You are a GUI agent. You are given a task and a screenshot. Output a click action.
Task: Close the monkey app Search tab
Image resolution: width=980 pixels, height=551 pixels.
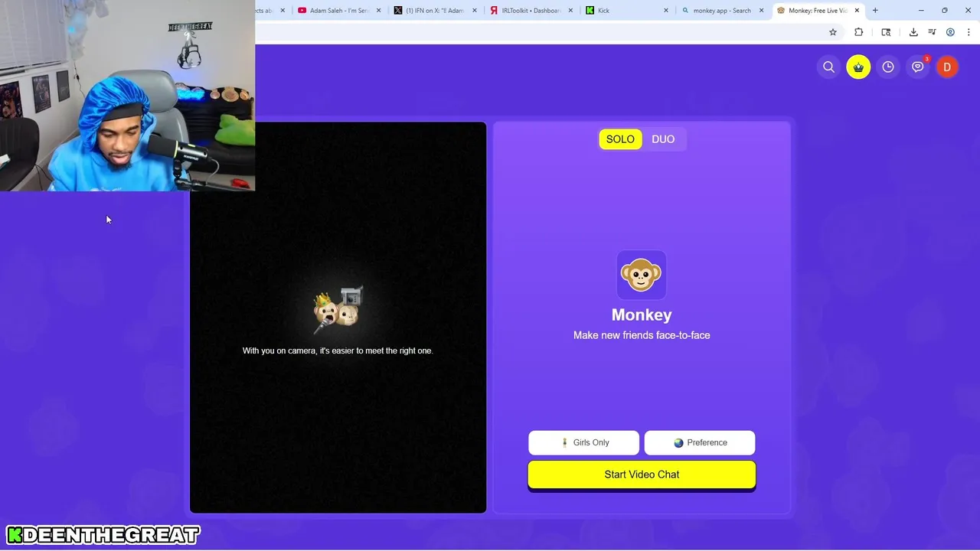coord(762,11)
